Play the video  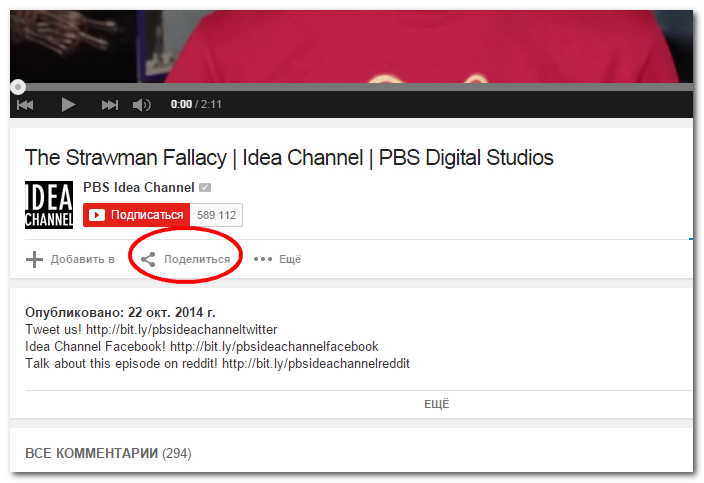[x=68, y=105]
